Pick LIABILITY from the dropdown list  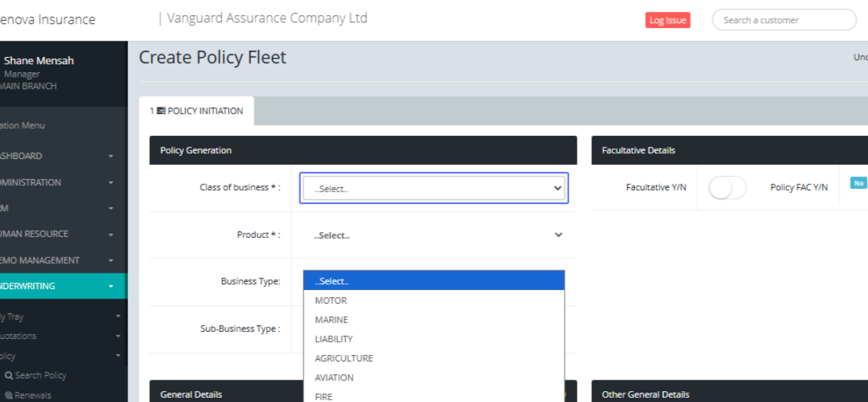tap(334, 339)
